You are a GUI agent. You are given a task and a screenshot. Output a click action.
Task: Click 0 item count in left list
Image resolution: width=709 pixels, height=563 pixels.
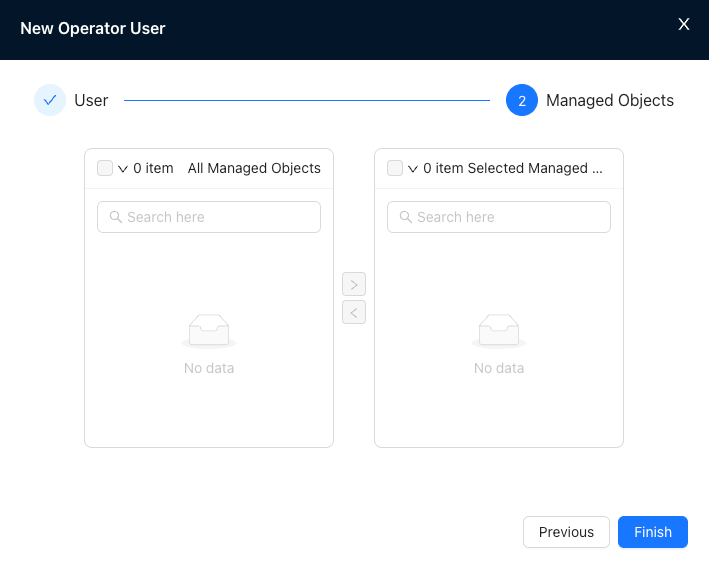coord(153,168)
